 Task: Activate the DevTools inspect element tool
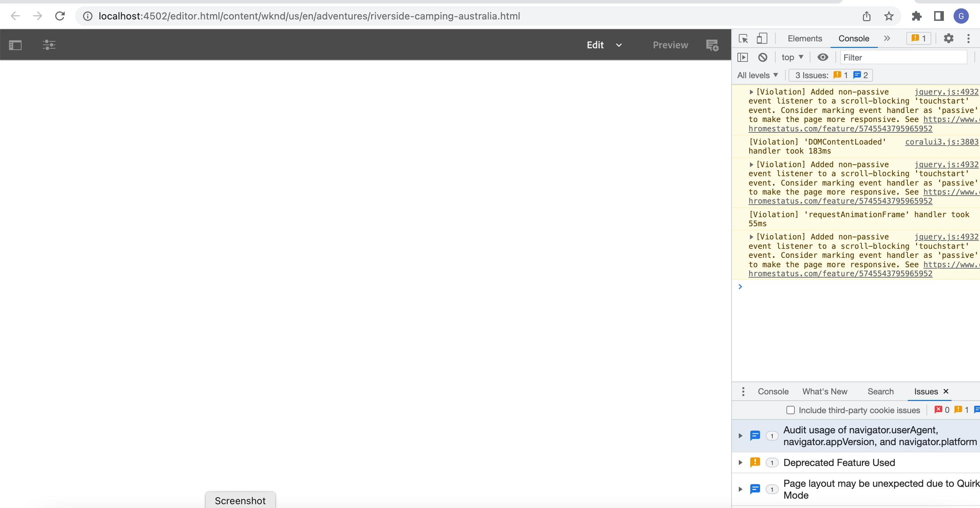[x=743, y=39]
